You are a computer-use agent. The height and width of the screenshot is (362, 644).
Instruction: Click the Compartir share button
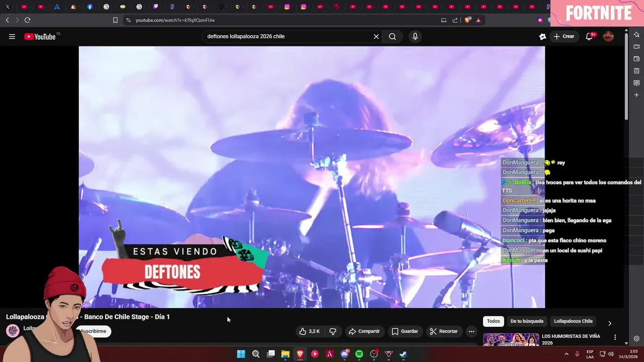364,331
